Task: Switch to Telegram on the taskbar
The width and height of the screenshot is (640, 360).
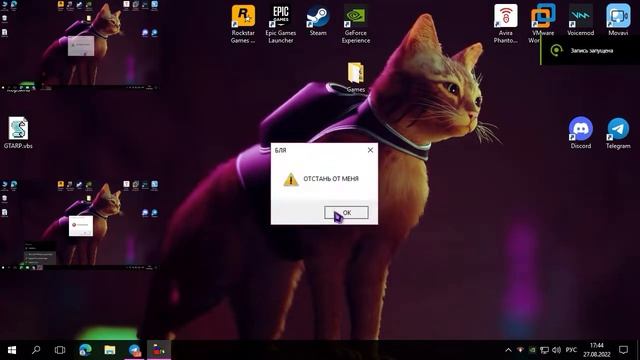Action: [134, 350]
